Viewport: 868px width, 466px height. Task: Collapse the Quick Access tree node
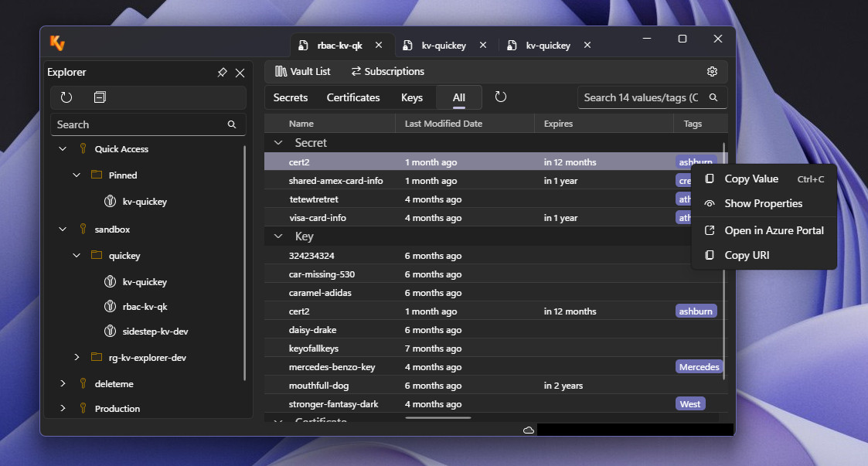[63, 149]
